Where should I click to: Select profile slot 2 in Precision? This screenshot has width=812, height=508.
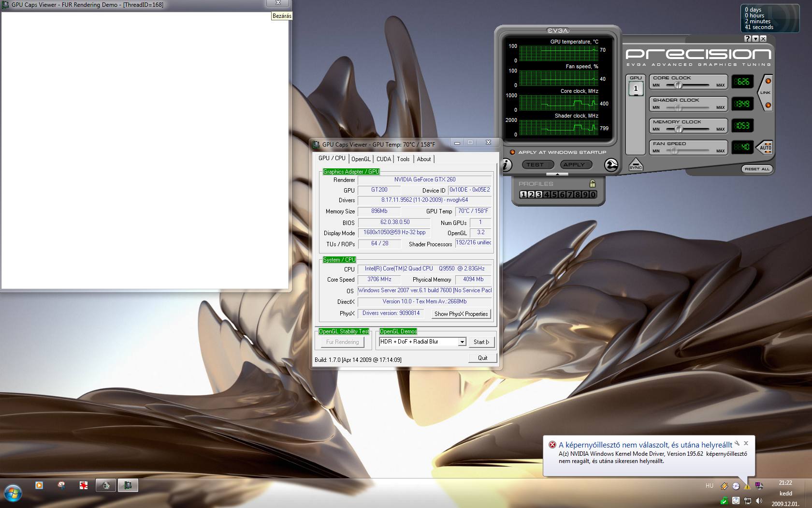[531, 194]
